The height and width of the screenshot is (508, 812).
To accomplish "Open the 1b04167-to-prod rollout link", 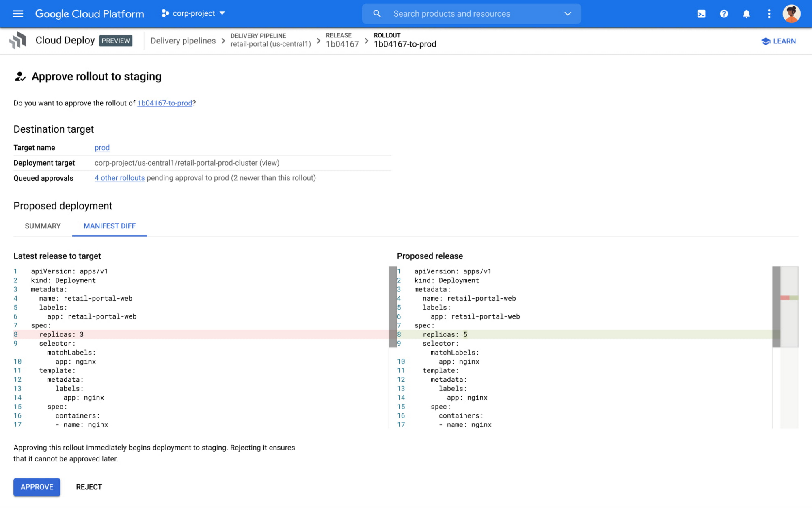I will (x=165, y=103).
